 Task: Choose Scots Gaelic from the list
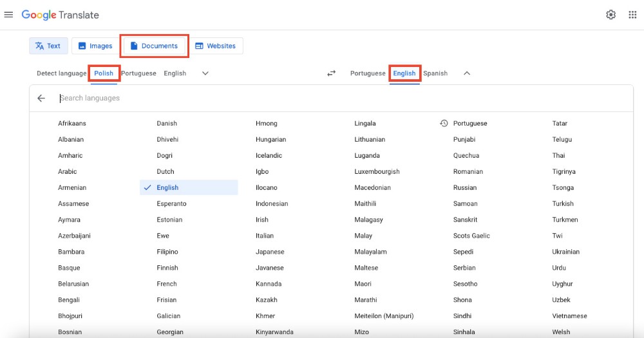(471, 236)
